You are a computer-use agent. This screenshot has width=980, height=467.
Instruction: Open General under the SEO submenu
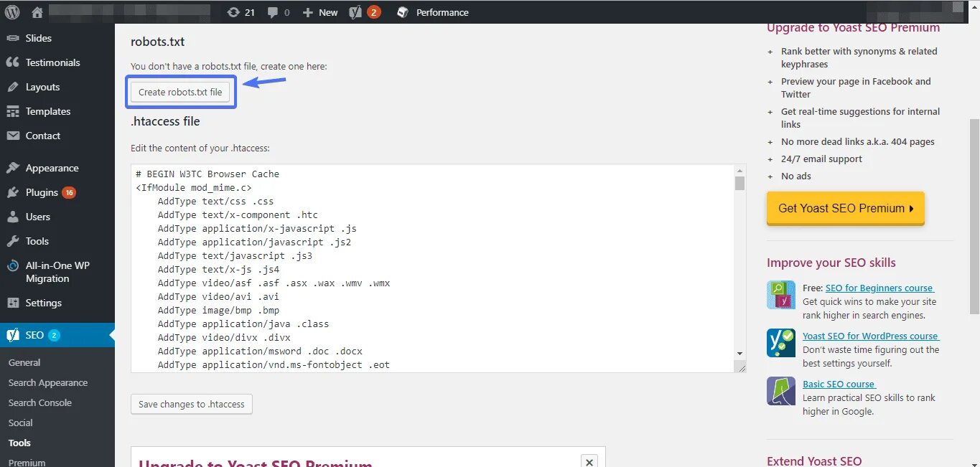click(24, 362)
